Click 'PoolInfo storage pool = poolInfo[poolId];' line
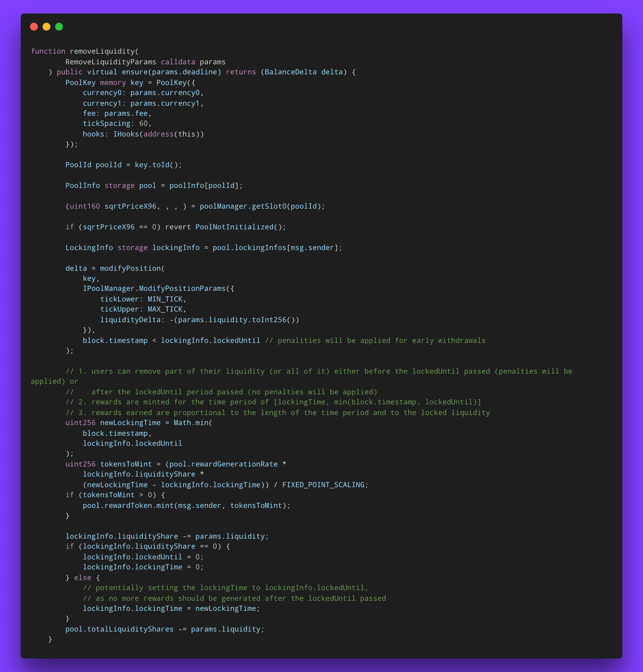The image size is (643, 672). click(154, 185)
